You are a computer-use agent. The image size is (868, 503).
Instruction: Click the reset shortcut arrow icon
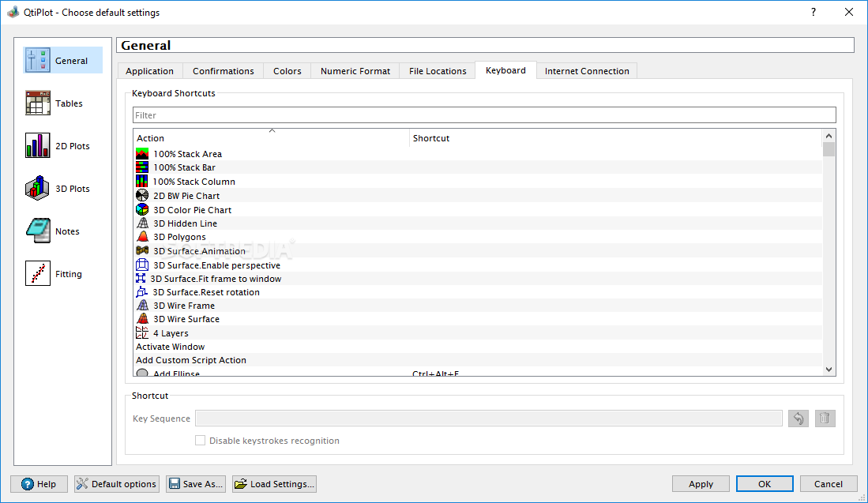coord(798,419)
